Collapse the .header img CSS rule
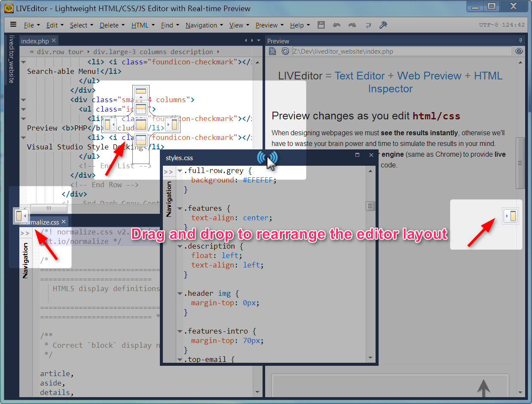This screenshot has height=404, width=532. (x=180, y=294)
